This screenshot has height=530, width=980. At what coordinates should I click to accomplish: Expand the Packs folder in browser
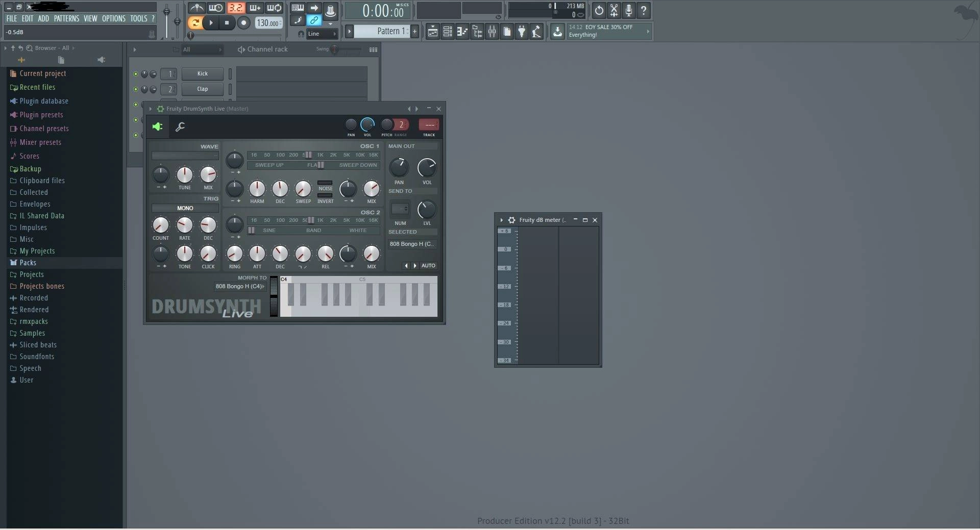[x=28, y=263]
